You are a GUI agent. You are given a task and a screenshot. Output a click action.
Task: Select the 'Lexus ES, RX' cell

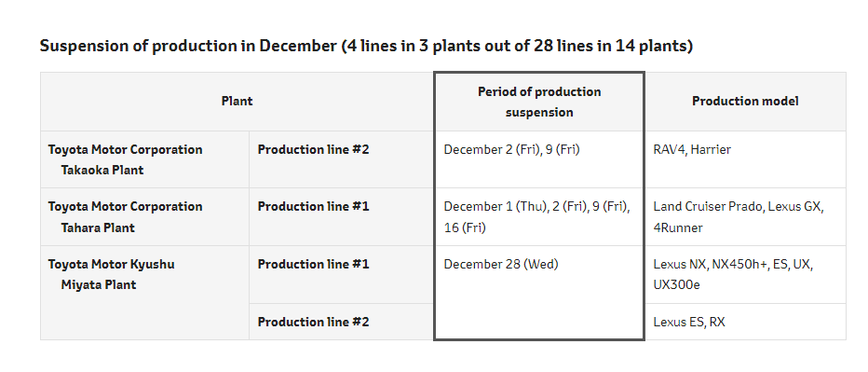tap(745, 322)
